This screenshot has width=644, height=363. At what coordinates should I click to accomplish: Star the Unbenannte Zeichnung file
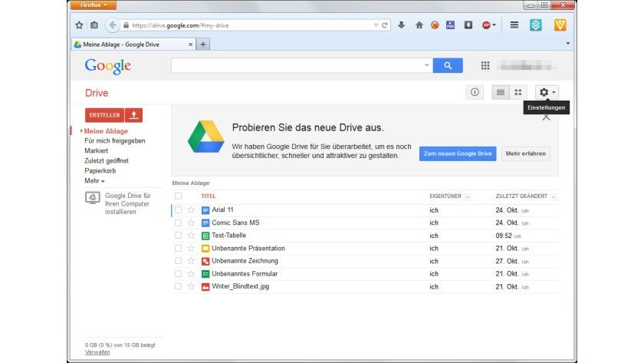[191, 261]
